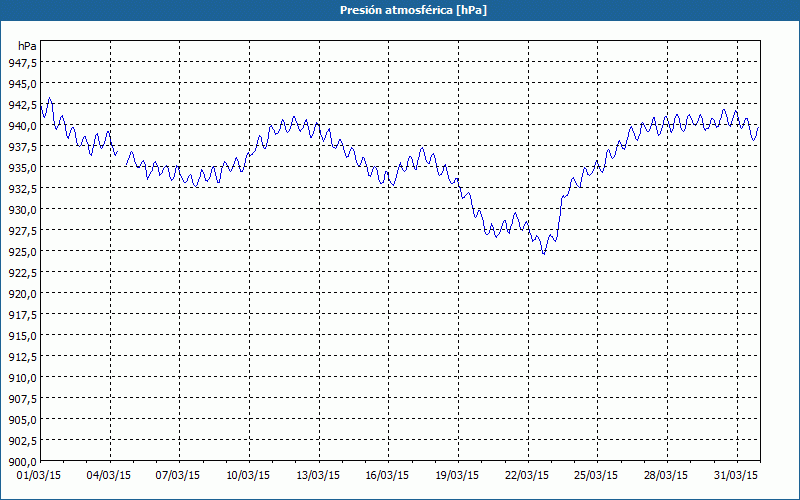
Task: Click the chart title 'Presión atmosférica [hPa]'
Action: point(413,10)
